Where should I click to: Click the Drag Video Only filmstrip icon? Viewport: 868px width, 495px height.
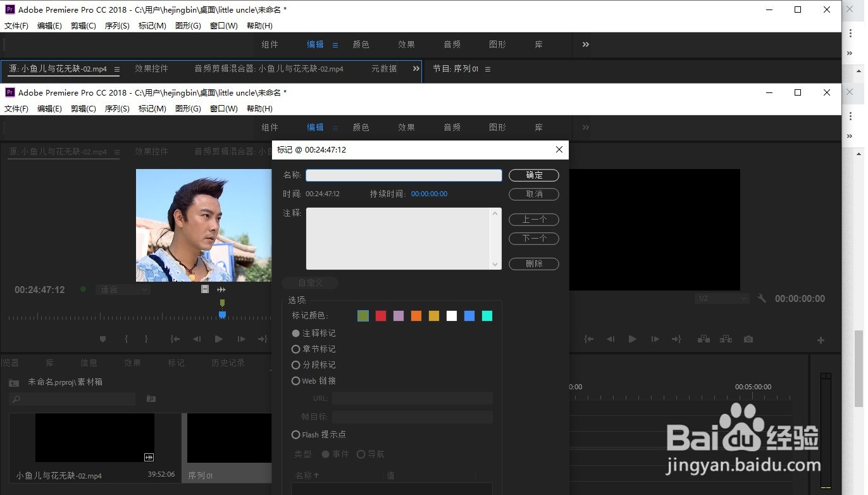(x=205, y=289)
